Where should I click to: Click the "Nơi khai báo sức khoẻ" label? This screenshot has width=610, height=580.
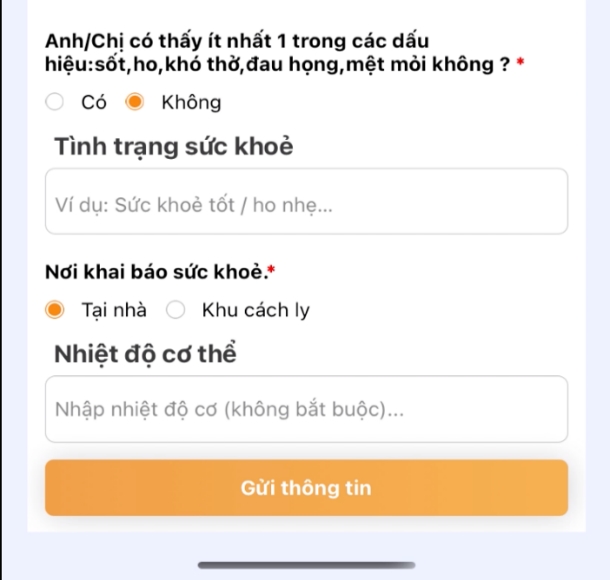[155, 270]
